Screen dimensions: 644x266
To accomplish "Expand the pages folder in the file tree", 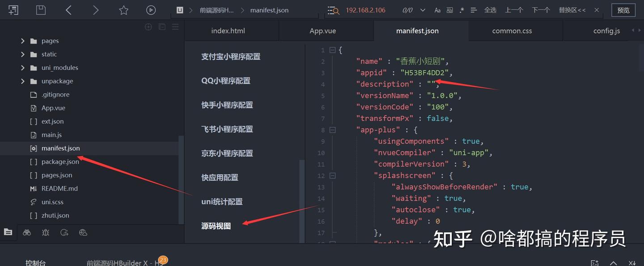I will (x=22, y=40).
